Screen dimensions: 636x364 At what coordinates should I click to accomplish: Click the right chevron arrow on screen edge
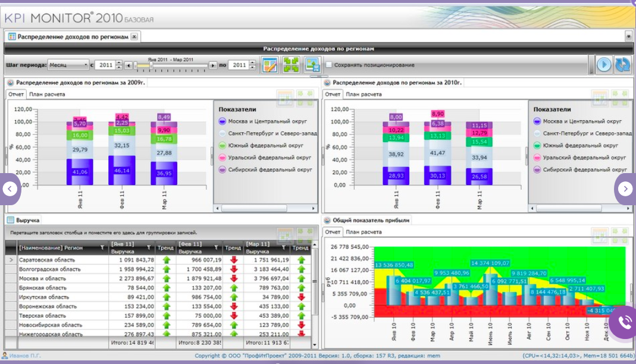[625, 188]
